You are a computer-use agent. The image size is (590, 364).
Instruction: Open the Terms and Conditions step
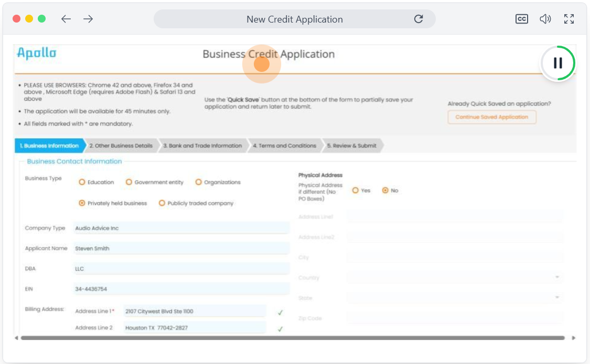coord(284,146)
